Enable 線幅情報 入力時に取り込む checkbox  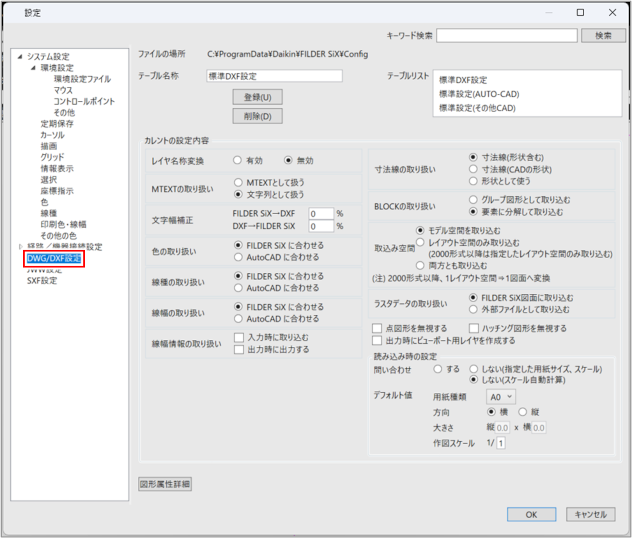[239, 338]
